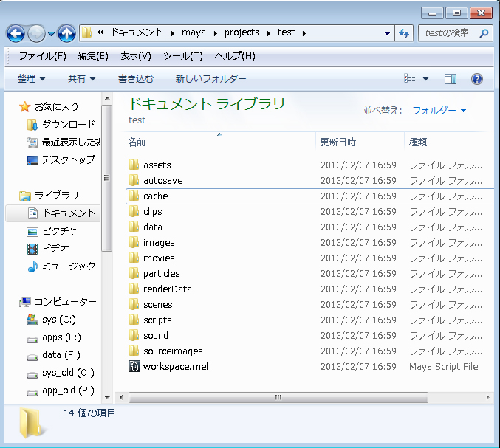The width and height of the screenshot is (500, 448).
Task: Click the navigation pane vertical scrollbar thumb
Action: click(x=107, y=178)
